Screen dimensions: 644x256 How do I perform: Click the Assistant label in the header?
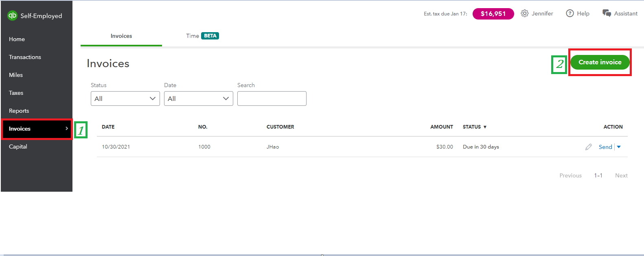click(626, 13)
